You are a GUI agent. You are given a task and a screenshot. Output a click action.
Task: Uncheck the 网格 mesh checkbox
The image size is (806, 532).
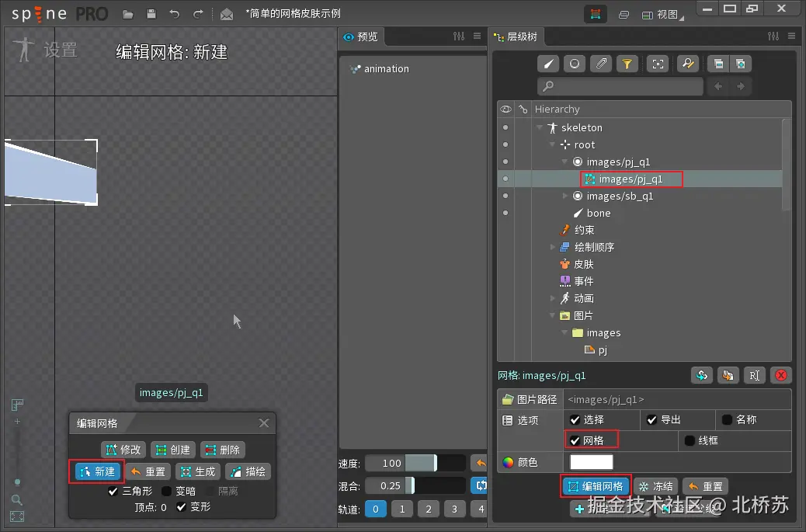click(575, 440)
